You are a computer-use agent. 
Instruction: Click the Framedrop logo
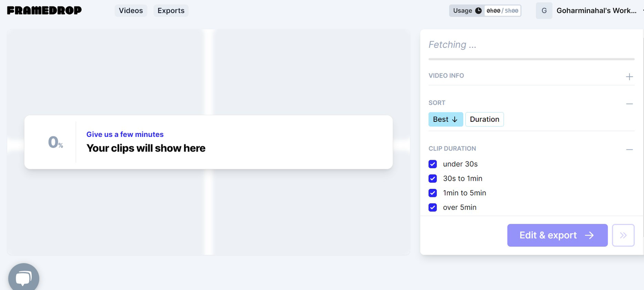pos(44,11)
